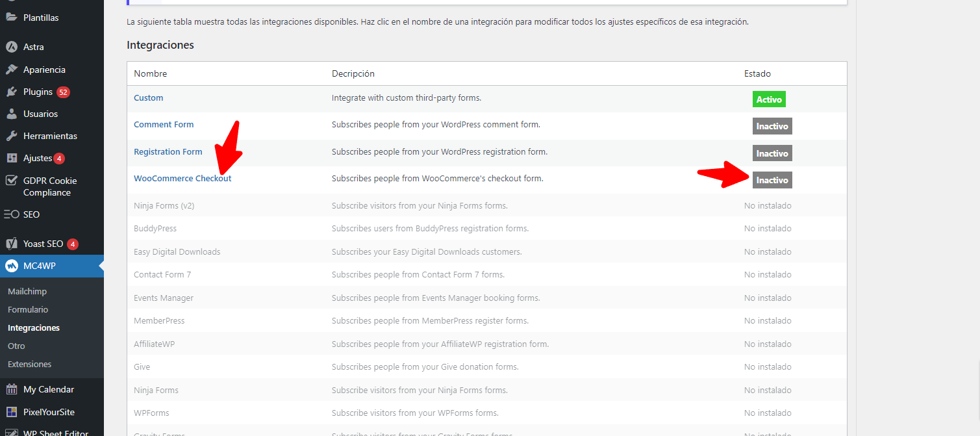980x436 pixels.
Task: Go to the Mailchimp submenu
Action: point(27,291)
